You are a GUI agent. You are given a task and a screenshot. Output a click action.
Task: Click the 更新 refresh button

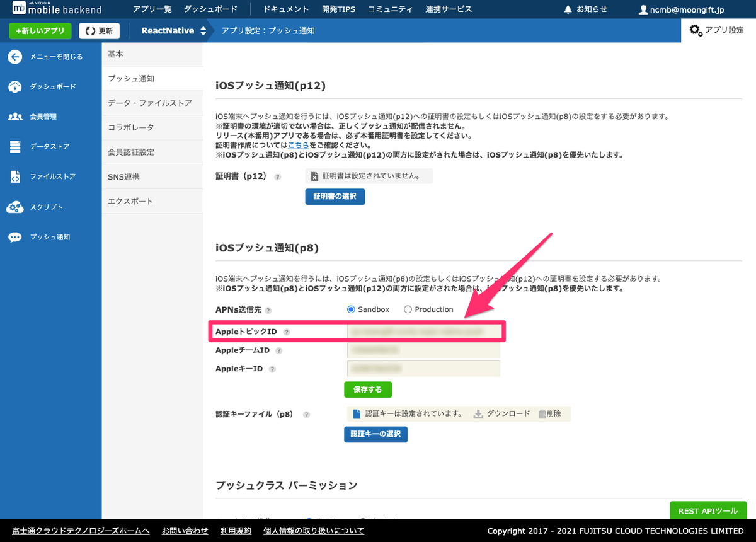point(100,31)
